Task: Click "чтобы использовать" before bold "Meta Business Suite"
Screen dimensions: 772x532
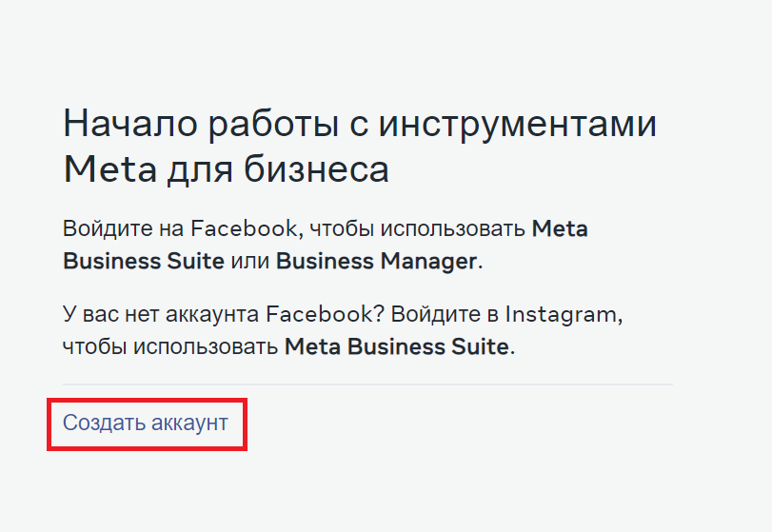Action: pos(170,345)
